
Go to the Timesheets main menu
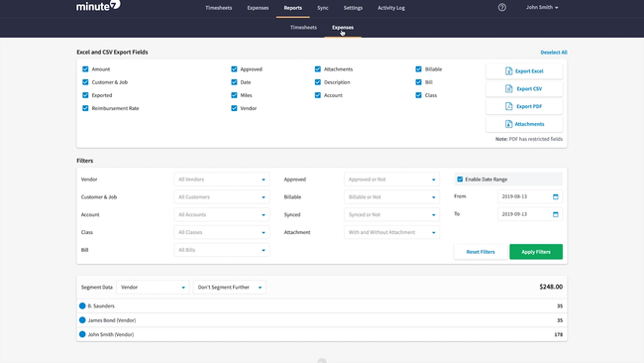pos(219,8)
